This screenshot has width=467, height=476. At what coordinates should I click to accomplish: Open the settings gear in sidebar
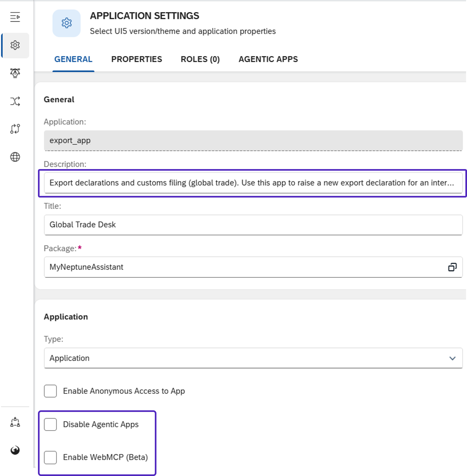[15, 45]
